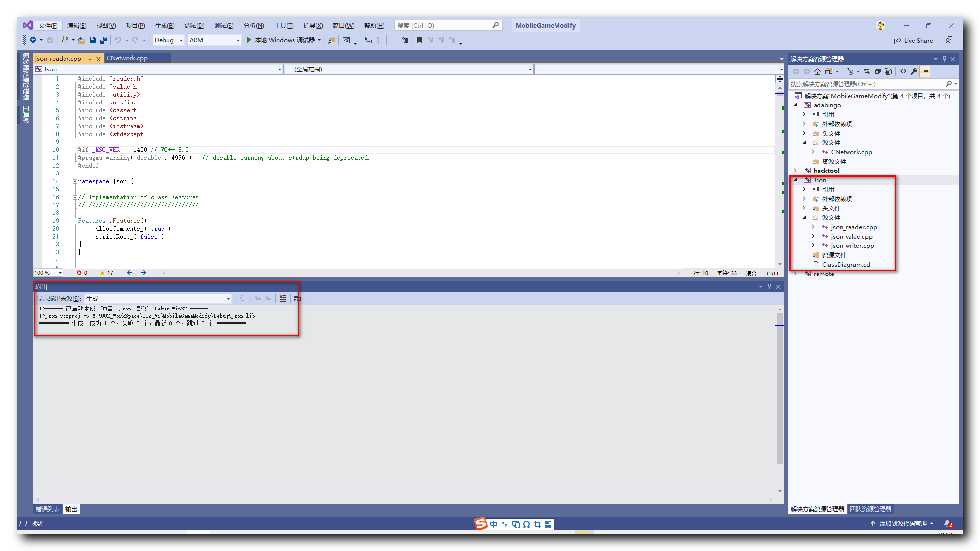Pin the json_reader.cpp tab
This screenshot has width=980, height=551.
click(89, 59)
